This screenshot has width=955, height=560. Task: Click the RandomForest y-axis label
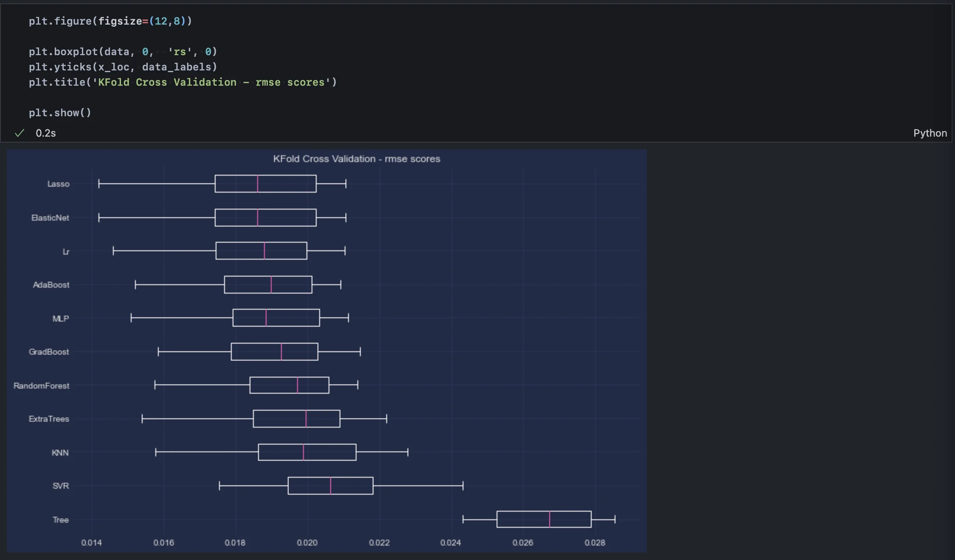pos(41,386)
